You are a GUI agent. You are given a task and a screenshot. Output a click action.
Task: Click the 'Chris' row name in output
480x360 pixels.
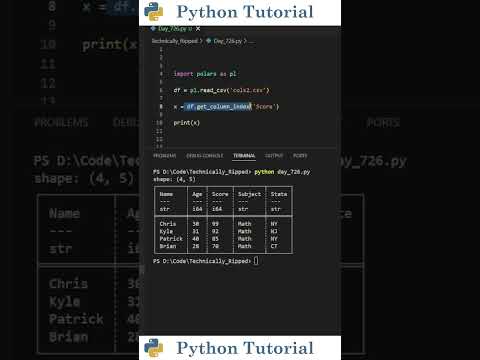(168, 224)
